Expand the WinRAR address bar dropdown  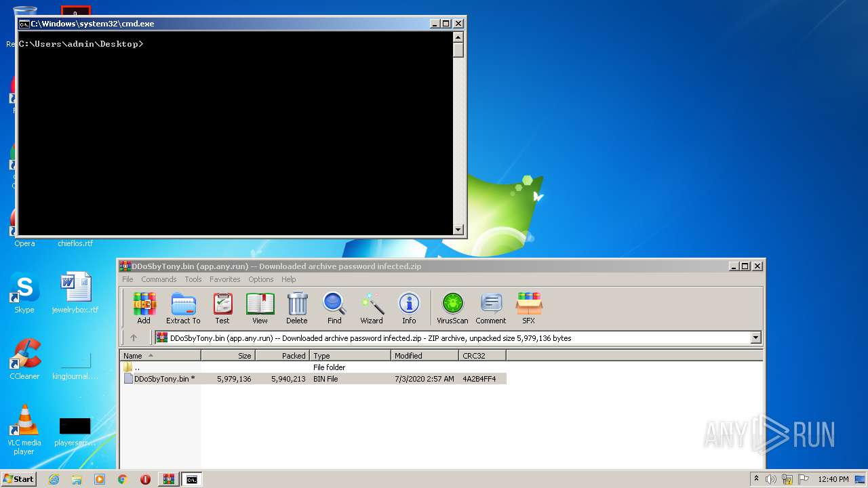(755, 338)
